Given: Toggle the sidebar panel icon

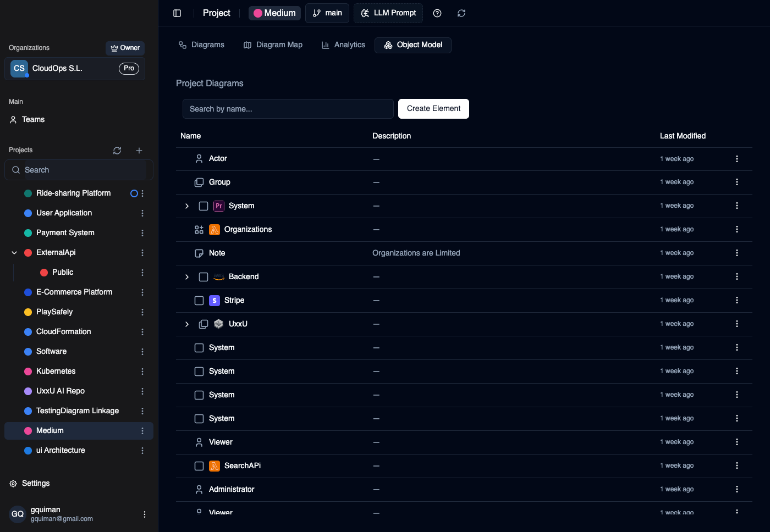Looking at the screenshot, I should pyautogui.click(x=177, y=13).
